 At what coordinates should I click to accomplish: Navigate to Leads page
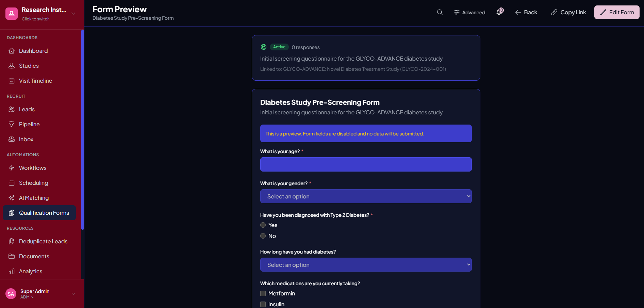[39, 109]
